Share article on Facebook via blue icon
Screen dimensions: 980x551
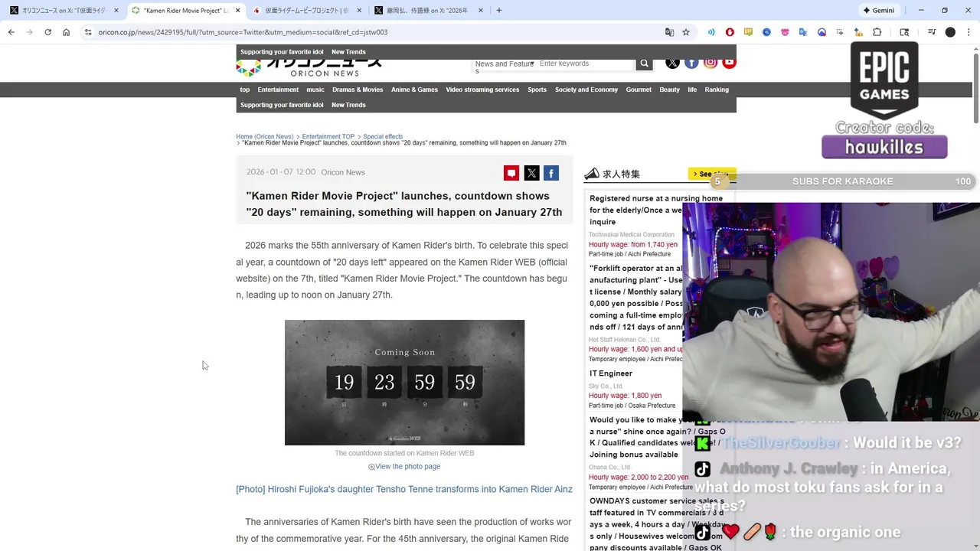(551, 174)
